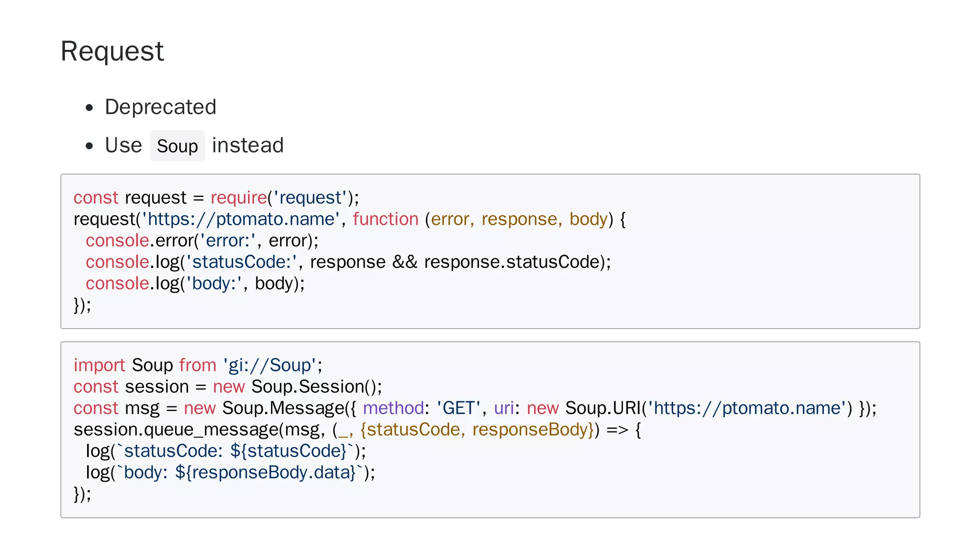
Task: Click the URL inside Soup.URI
Action: point(747,408)
